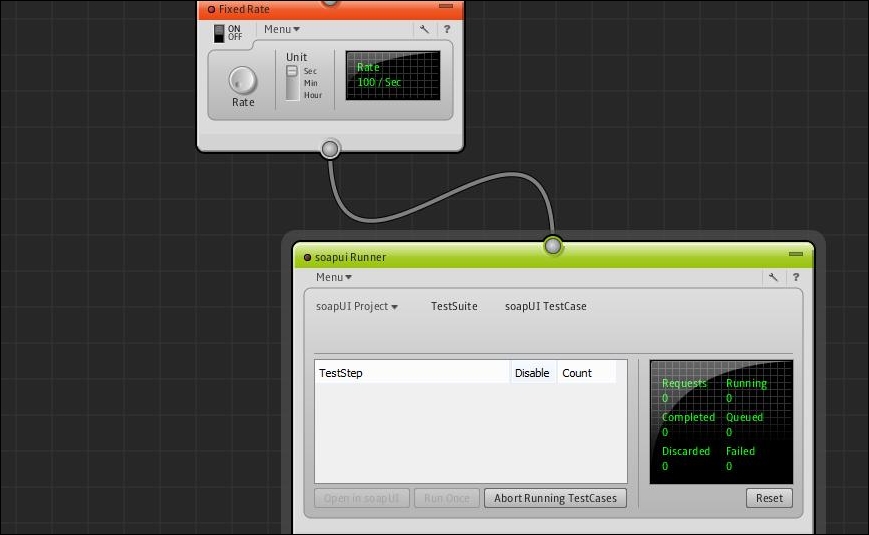Click the Fixed Rate title text
869x535 pixels.
(x=244, y=9)
